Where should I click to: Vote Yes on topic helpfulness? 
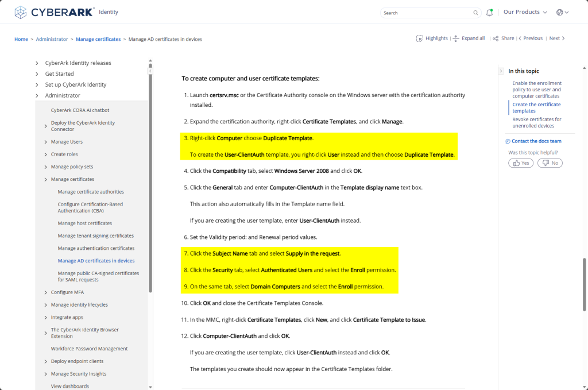coord(521,163)
